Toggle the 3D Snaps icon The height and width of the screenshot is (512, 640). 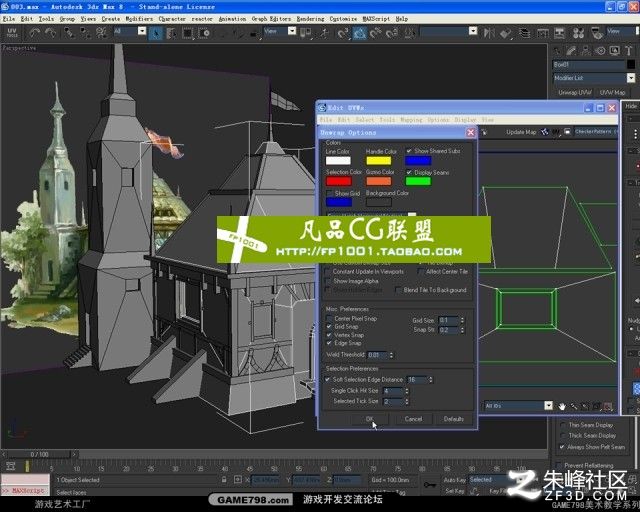tap(343, 33)
